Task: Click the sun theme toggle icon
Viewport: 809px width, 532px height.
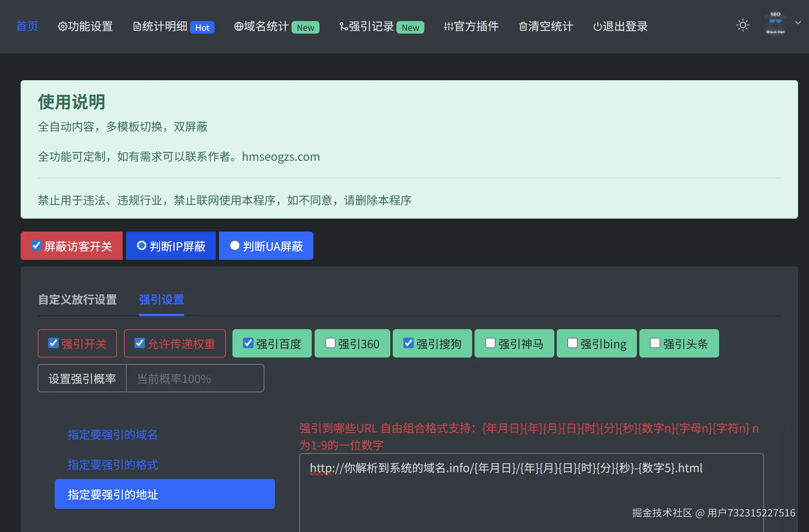Action: click(743, 25)
